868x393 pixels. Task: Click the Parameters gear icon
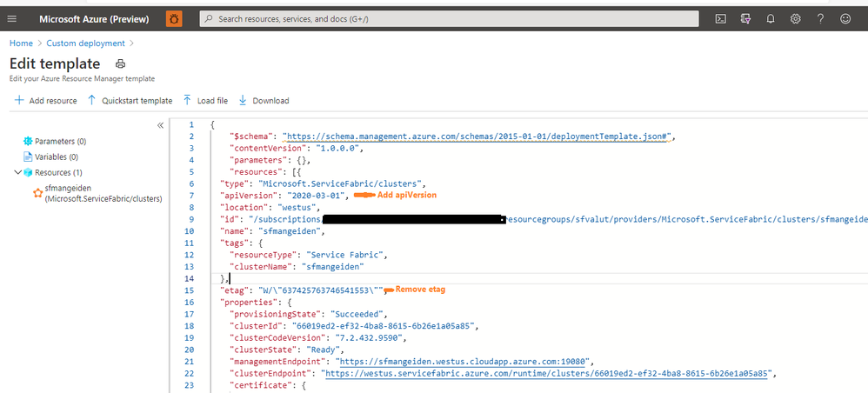point(28,141)
